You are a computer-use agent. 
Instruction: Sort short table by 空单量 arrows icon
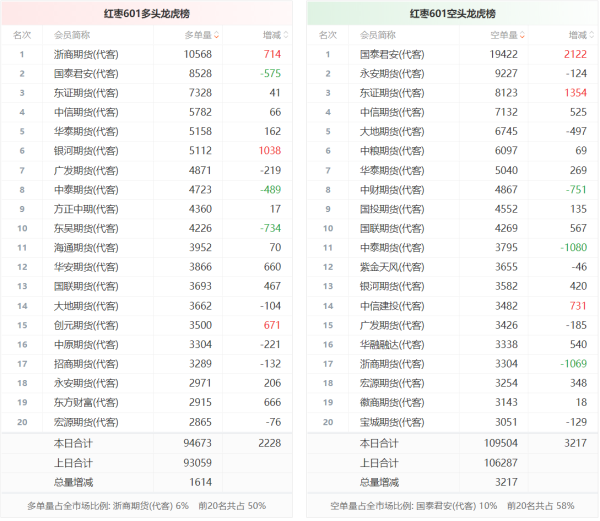[522, 35]
